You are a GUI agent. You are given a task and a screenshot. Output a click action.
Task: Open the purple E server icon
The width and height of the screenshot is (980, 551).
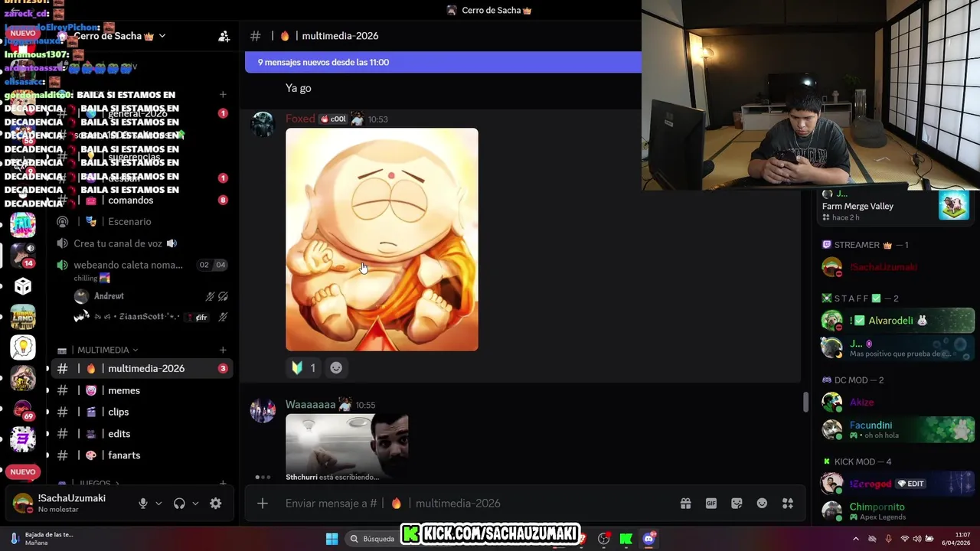(23, 439)
